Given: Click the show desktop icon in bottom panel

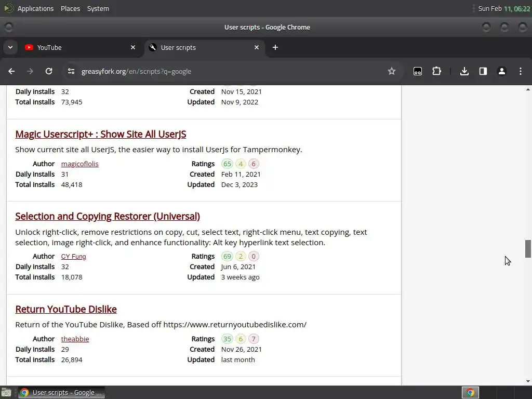Looking at the screenshot, I should (6, 393).
